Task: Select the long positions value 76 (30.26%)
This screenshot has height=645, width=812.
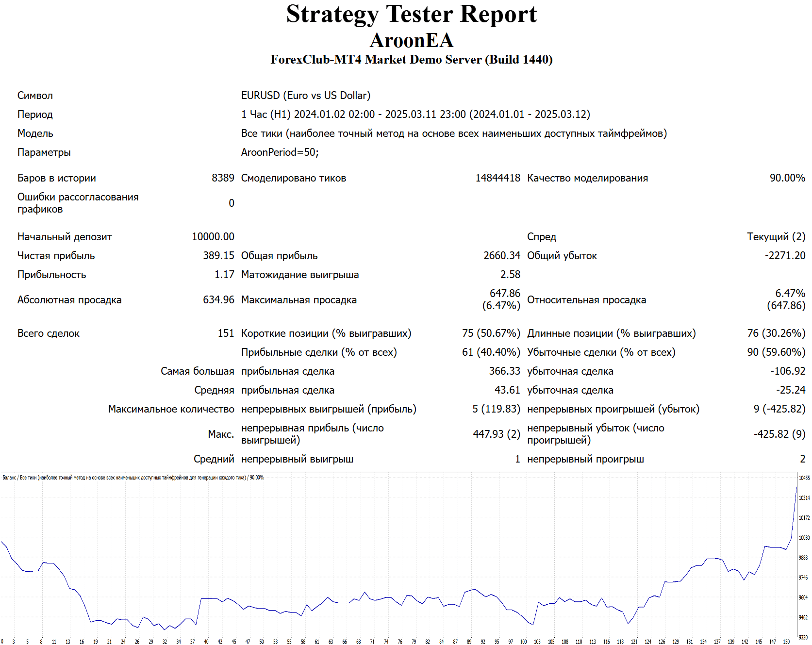Action: [x=776, y=333]
